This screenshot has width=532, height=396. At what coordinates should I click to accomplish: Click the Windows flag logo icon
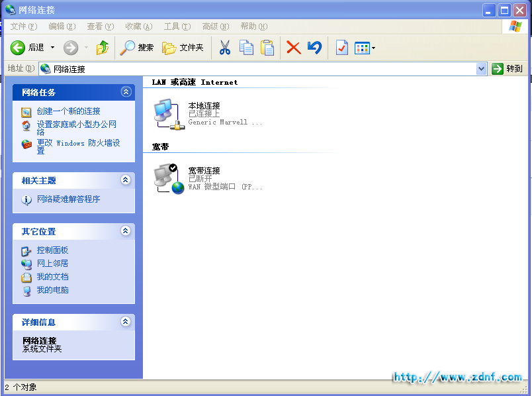click(x=515, y=26)
